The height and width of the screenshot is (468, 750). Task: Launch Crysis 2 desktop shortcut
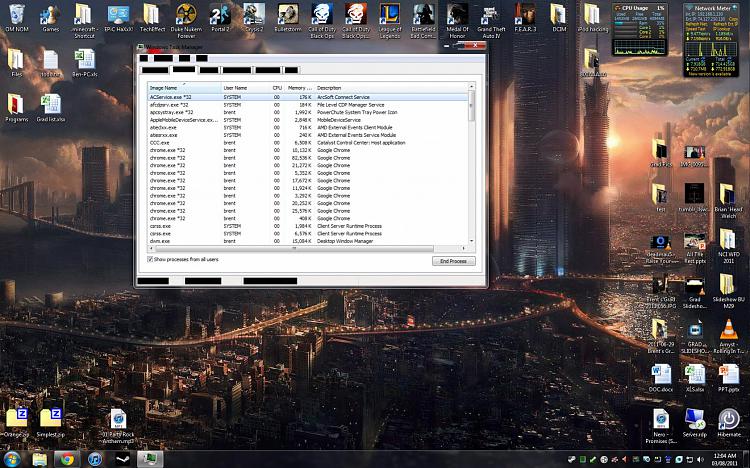[x=254, y=18]
